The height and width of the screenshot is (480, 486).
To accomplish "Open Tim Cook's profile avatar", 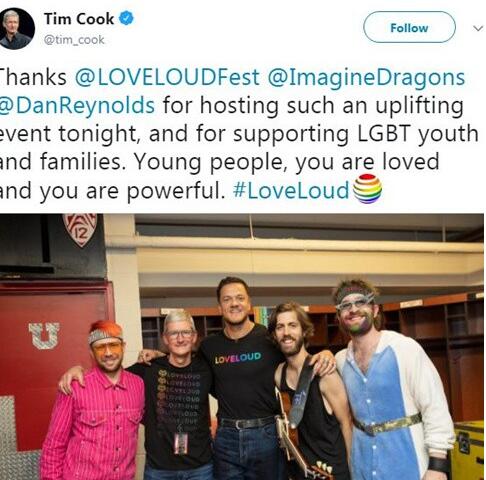I will [x=16, y=29].
